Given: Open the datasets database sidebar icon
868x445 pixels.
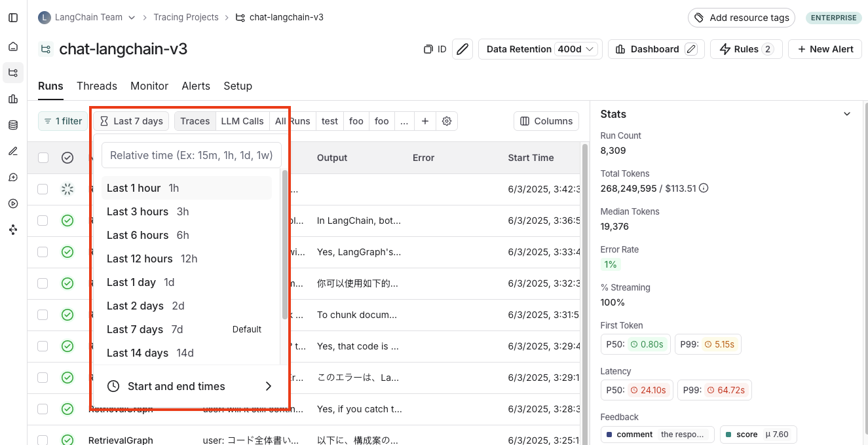Looking at the screenshot, I should 13,125.
